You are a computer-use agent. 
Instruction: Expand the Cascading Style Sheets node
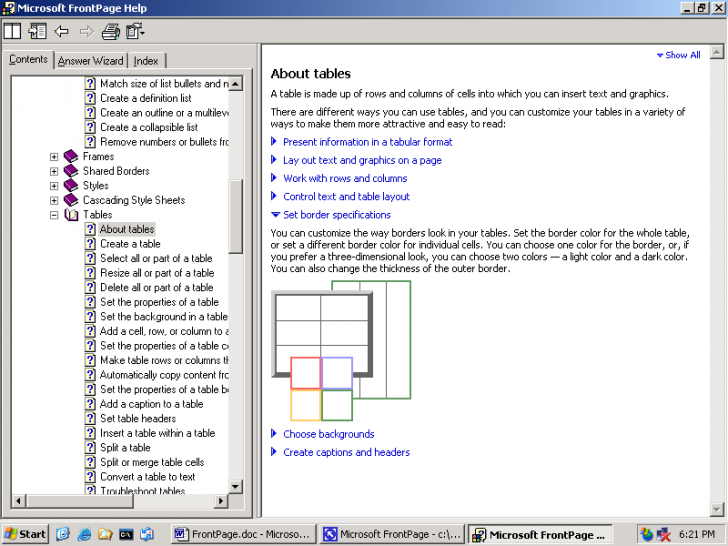tap(54, 200)
